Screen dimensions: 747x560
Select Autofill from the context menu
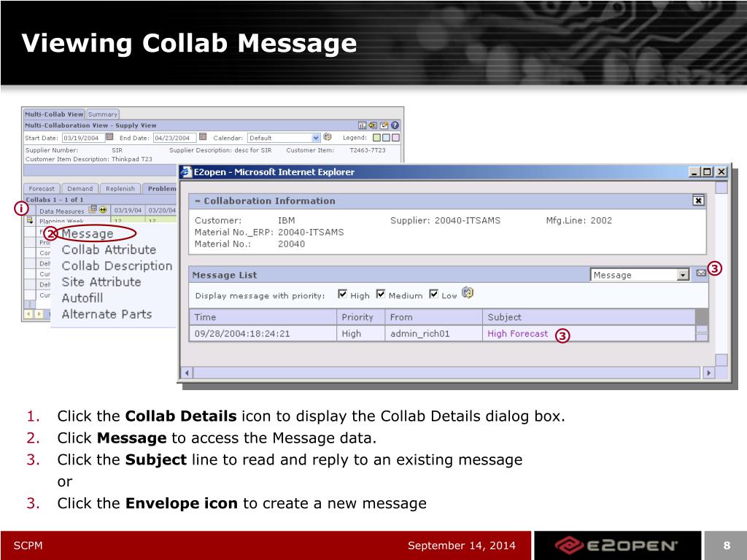[82, 298]
